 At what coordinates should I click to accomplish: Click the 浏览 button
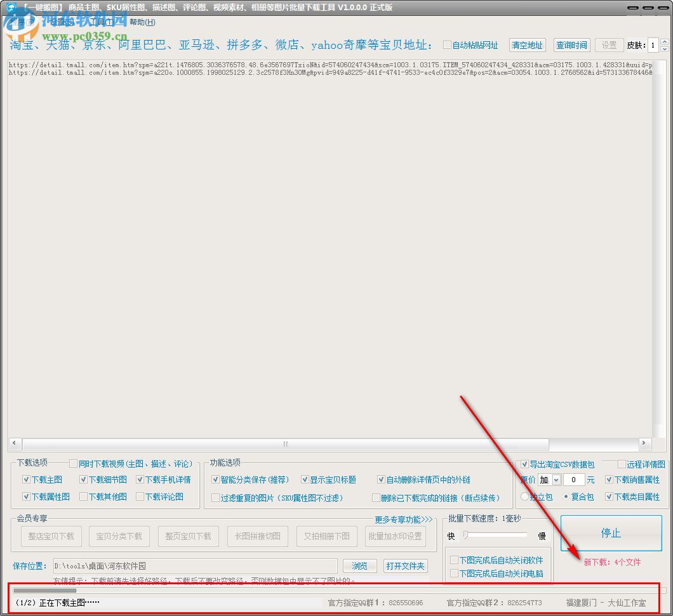pyautogui.click(x=360, y=566)
